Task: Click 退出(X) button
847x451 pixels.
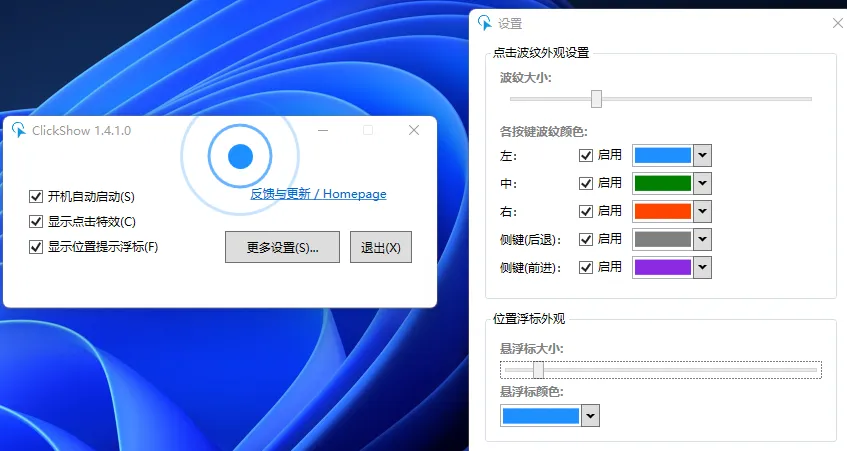Action: [381, 247]
